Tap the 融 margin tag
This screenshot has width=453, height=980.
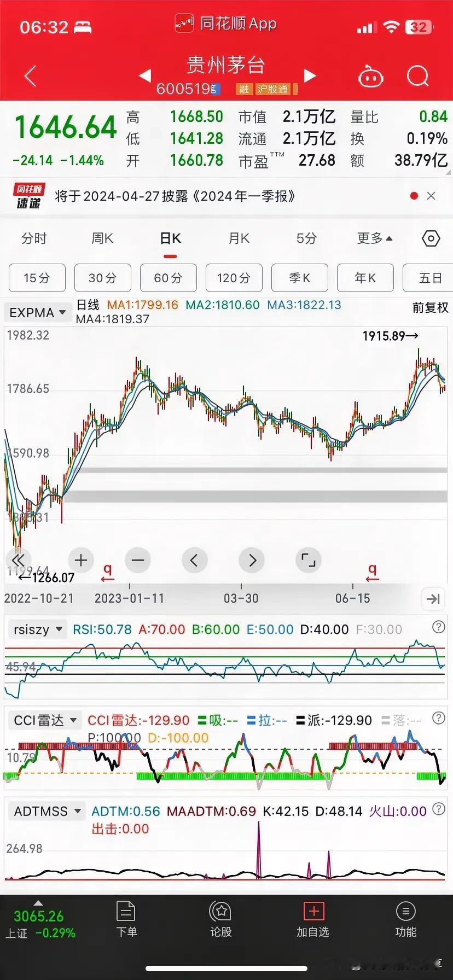244,89
